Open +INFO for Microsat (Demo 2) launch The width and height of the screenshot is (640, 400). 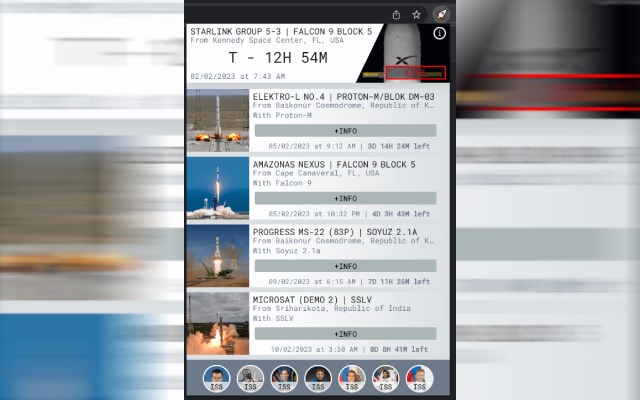coord(345,334)
